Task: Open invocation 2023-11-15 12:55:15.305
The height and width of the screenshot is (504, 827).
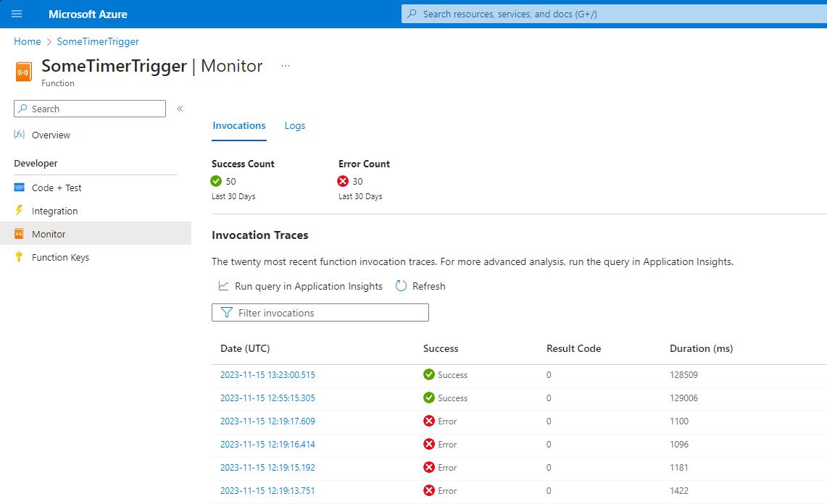Action: 267,398
